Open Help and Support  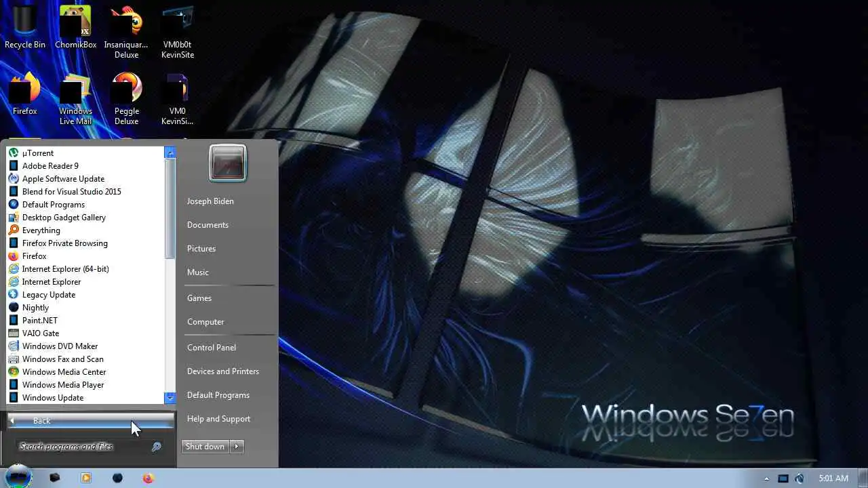218,419
